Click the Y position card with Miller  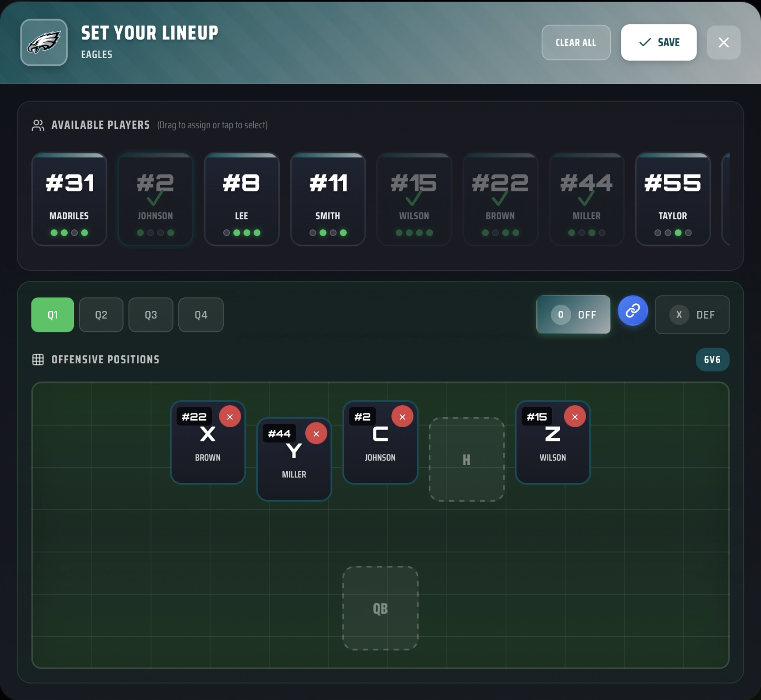[x=294, y=460]
